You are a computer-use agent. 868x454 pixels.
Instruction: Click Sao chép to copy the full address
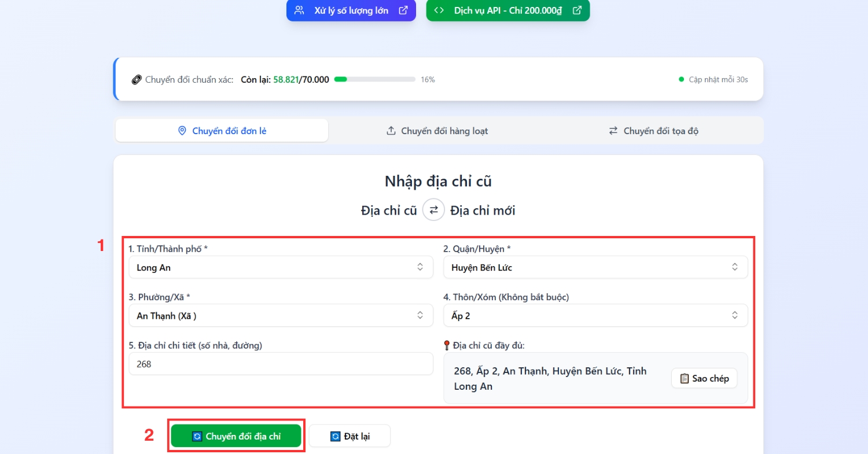(x=704, y=378)
